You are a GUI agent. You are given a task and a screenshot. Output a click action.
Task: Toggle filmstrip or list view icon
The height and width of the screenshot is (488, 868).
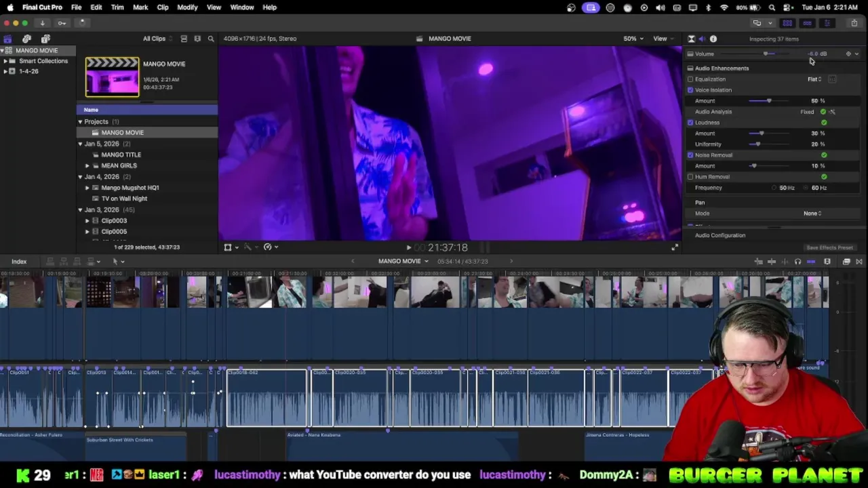(197, 39)
